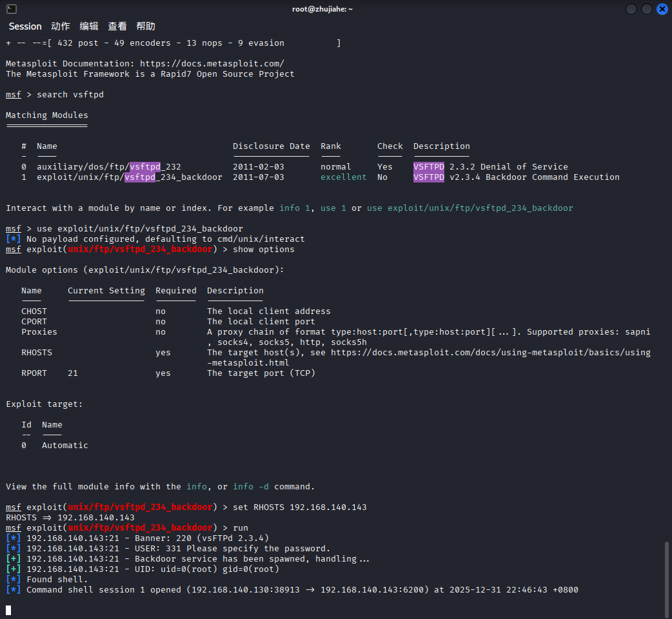The image size is (672, 619).
Task: Click the maximize window button
Action: pos(647,9)
